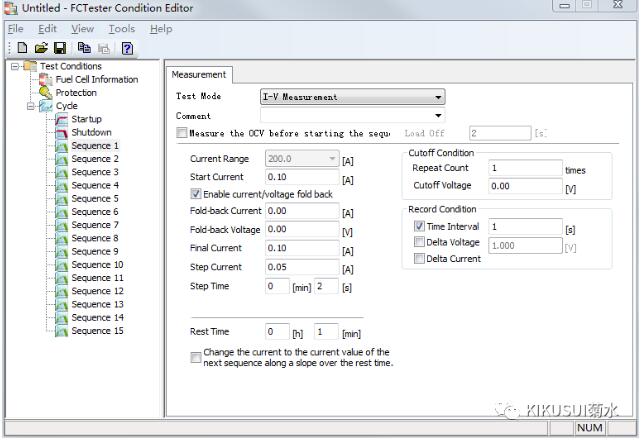Click the Fold-back Voltage input field

pos(302,229)
